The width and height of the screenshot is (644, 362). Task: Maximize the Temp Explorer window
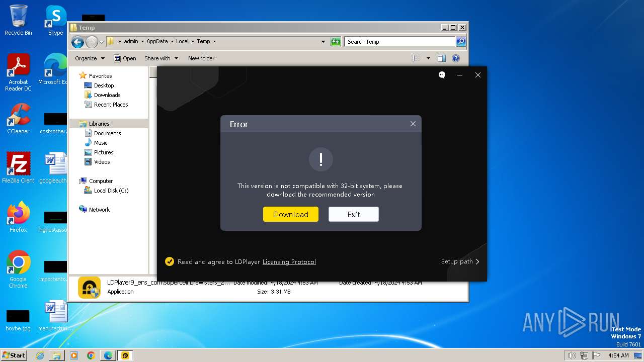click(453, 28)
